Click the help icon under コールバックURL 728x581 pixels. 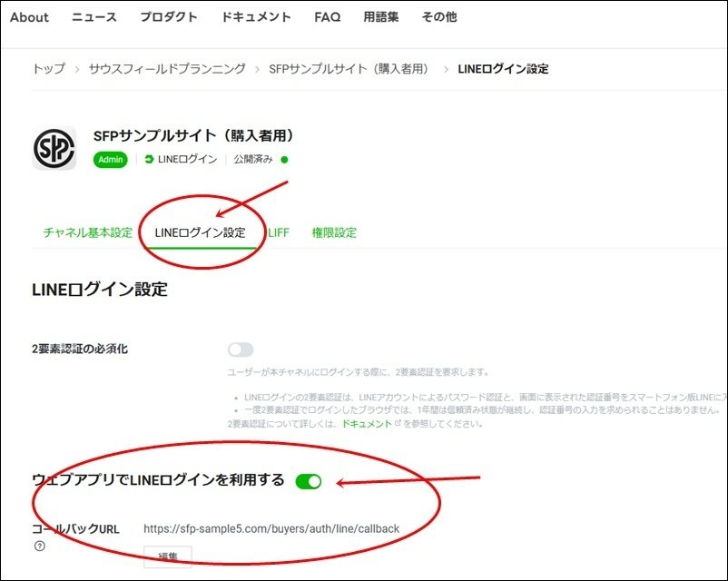click(x=40, y=547)
